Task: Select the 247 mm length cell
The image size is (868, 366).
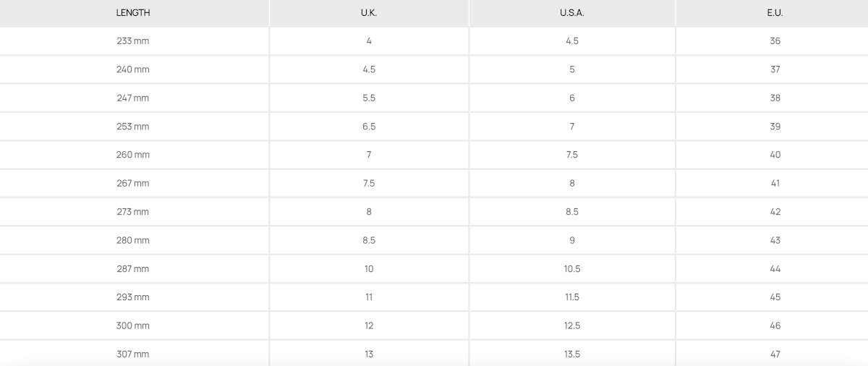Action: (133, 98)
